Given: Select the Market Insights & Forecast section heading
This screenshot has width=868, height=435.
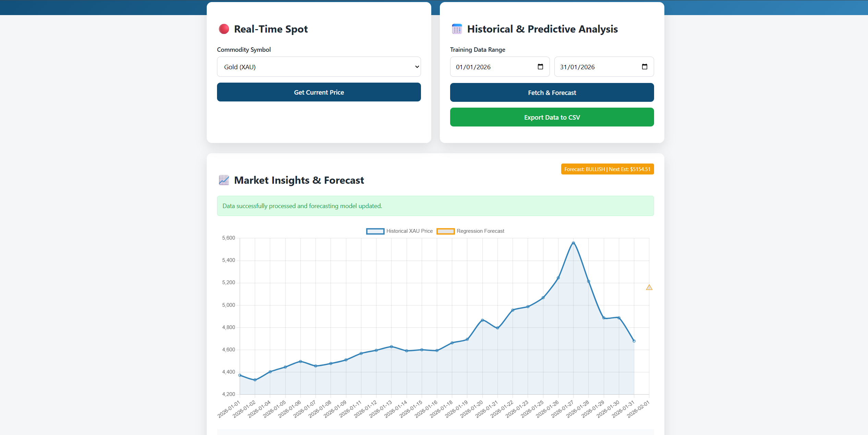Looking at the screenshot, I should pyautogui.click(x=299, y=180).
